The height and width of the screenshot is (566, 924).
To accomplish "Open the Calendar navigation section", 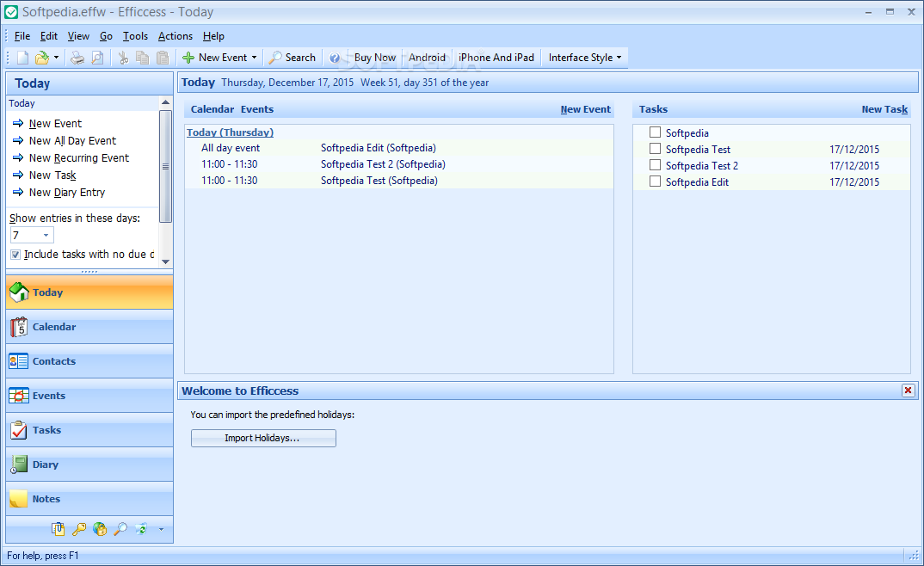I will coord(89,327).
